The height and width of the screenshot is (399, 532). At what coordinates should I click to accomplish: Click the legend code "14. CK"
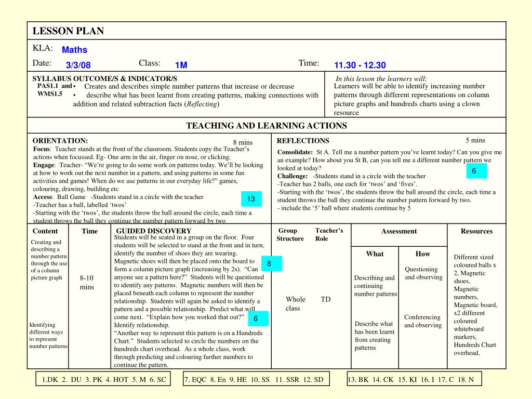pyautogui.click(x=383, y=380)
